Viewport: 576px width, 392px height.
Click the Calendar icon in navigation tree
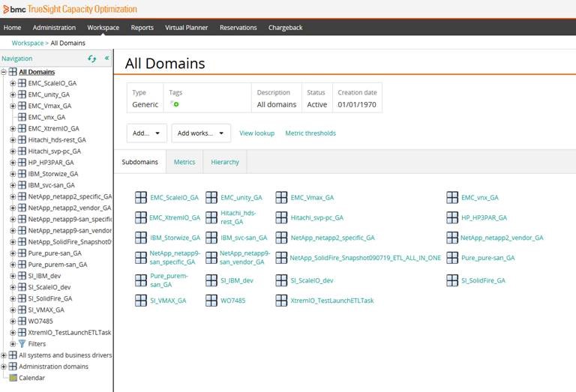(x=13, y=378)
